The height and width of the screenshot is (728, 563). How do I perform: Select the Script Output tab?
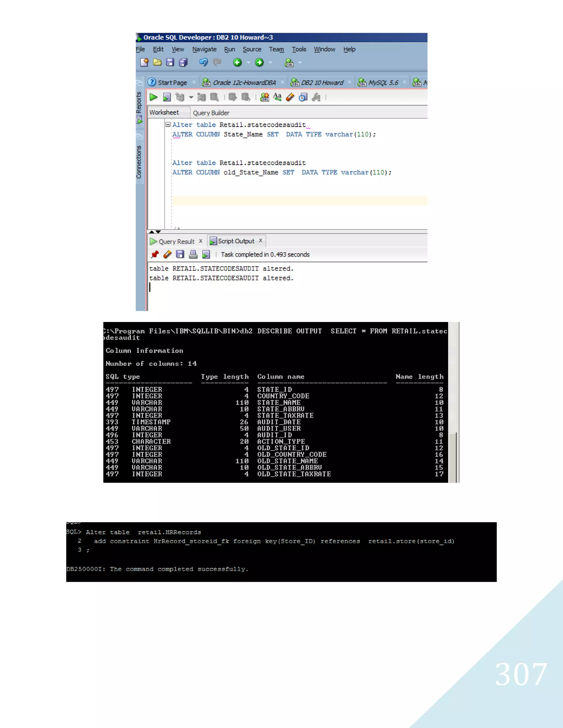click(236, 241)
